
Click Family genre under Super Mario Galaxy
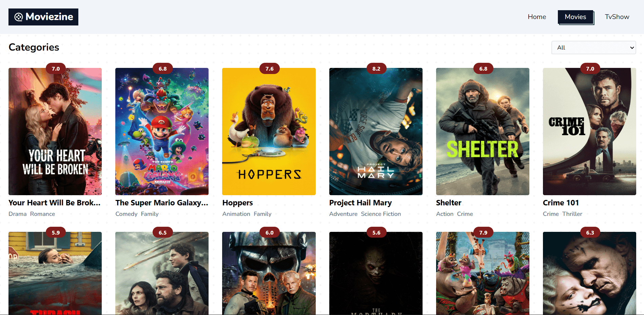(x=150, y=214)
